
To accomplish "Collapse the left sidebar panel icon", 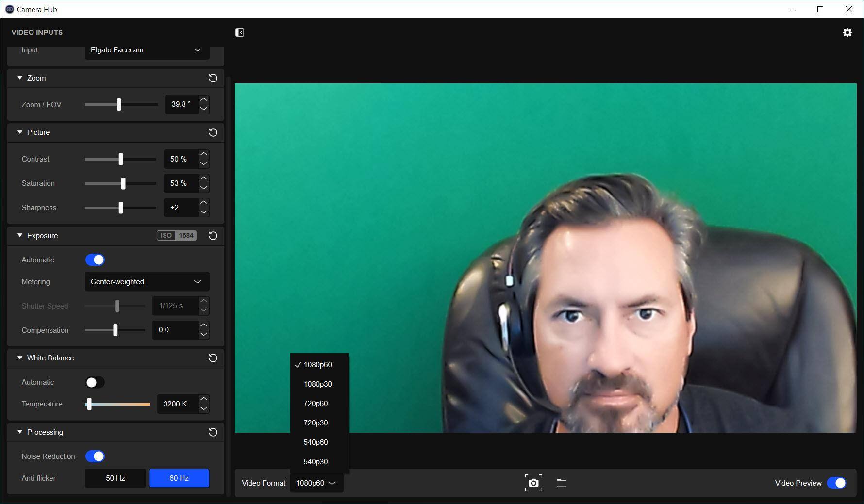I will point(240,33).
